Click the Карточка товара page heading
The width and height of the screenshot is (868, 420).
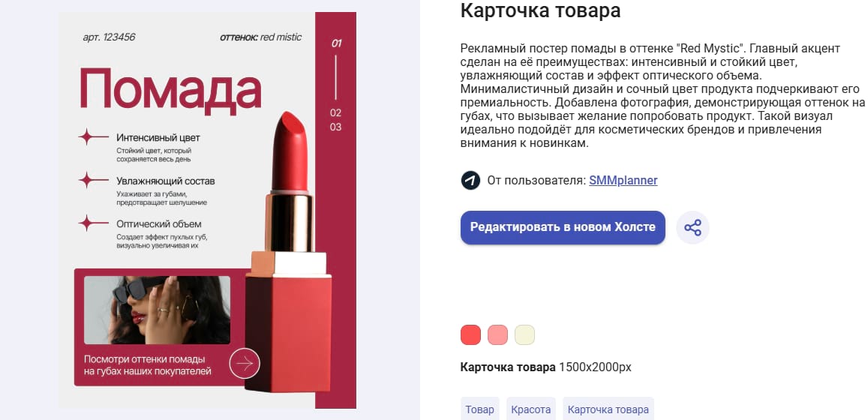[540, 10]
